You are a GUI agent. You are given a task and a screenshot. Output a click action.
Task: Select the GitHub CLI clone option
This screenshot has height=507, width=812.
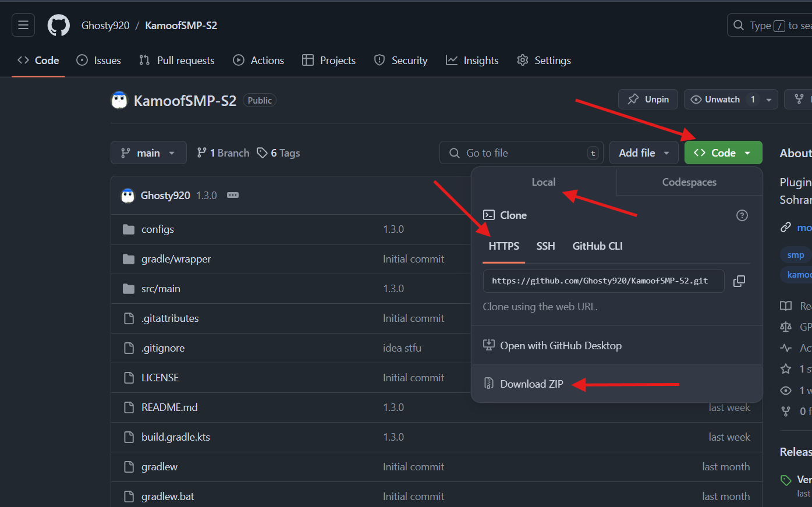(598, 246)
